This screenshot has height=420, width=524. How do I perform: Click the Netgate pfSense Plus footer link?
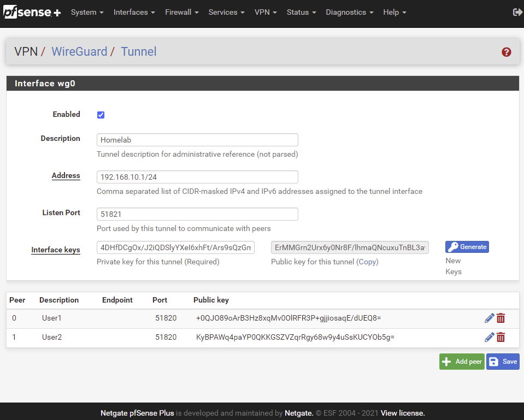137,413
